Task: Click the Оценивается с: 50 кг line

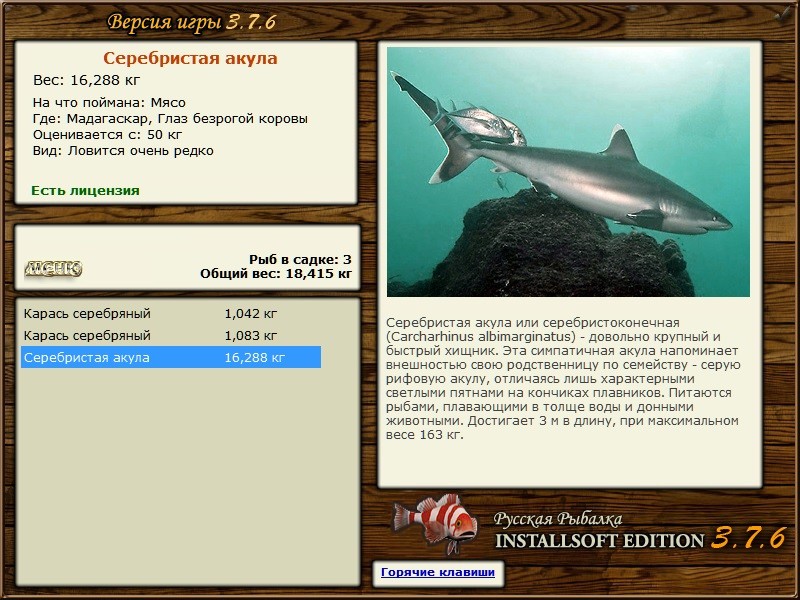Action: click(107, 134)
